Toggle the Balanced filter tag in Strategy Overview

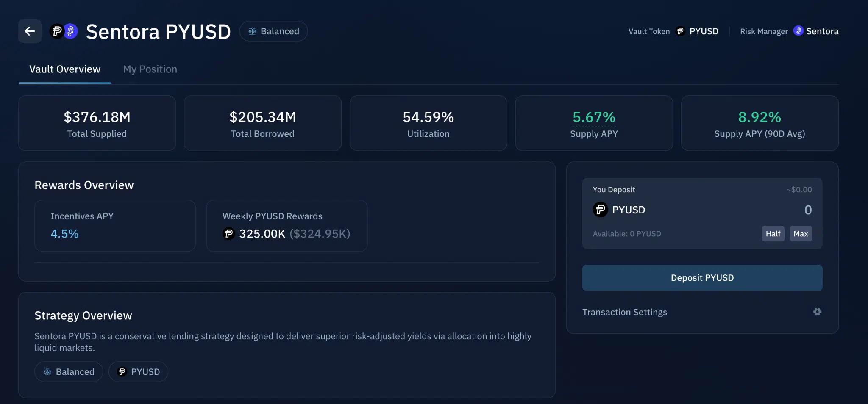[69, 371]
